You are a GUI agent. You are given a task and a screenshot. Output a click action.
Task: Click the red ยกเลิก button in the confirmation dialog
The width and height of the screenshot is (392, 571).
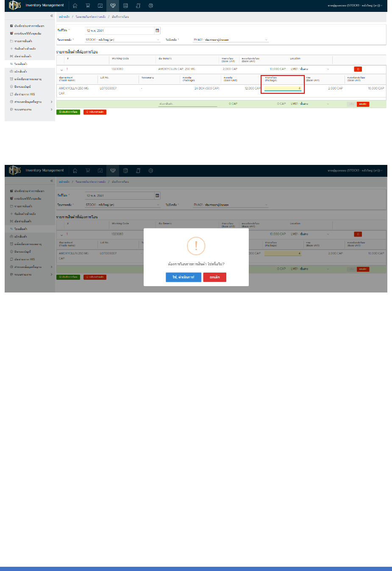pyautogui.click(x=215, y=277)
